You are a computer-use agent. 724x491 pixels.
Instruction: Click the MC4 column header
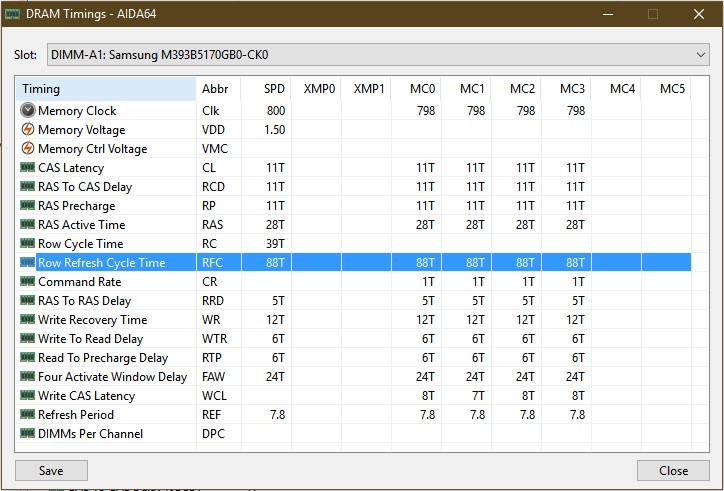(x=616, y=89)
